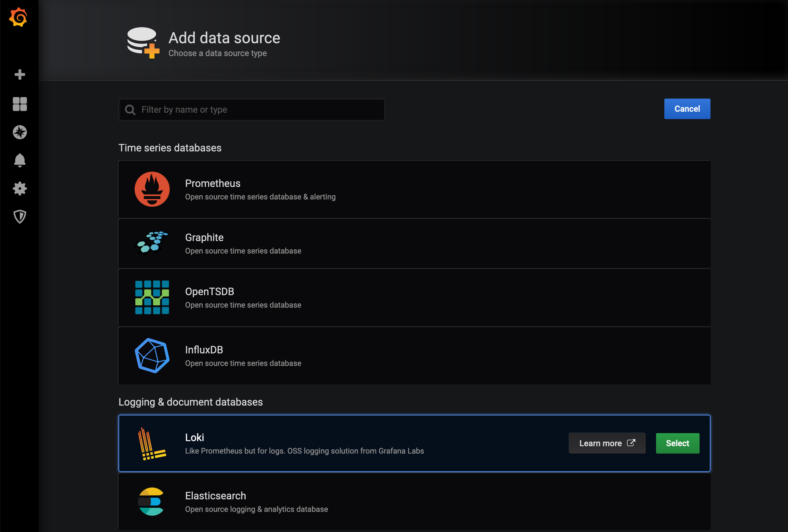788x532 pixels.
Task: Click Select for the Loki data source
Action: pyautogui.click(x=677, y=443)
